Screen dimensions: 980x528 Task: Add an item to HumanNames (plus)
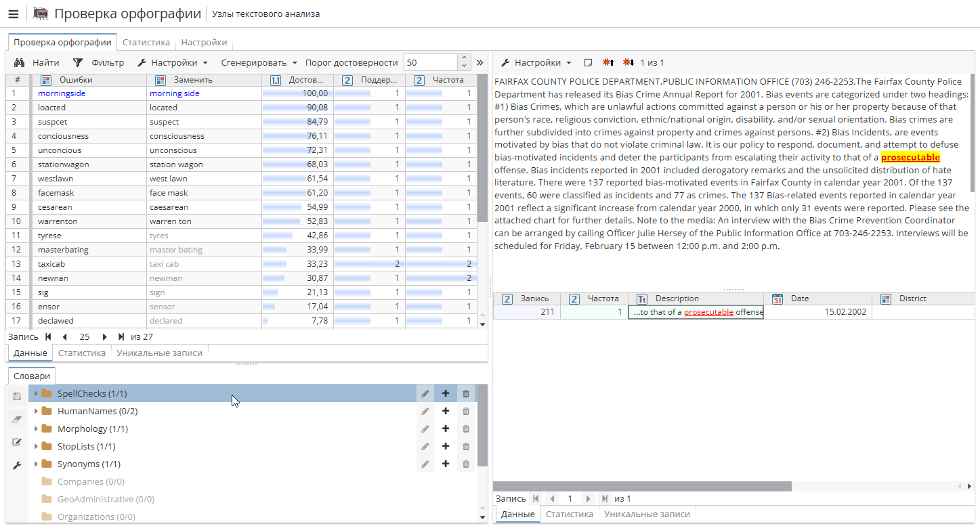(x=446, y=411)
